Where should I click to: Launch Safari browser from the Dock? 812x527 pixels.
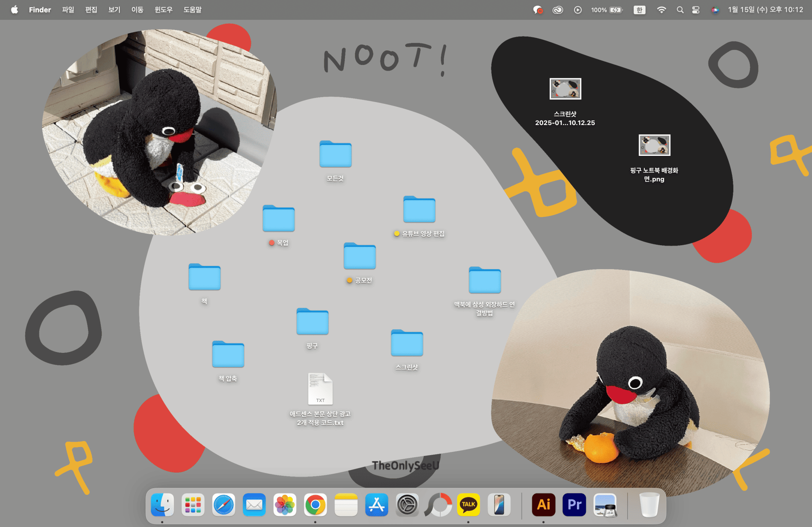click(x=224, y=505)
